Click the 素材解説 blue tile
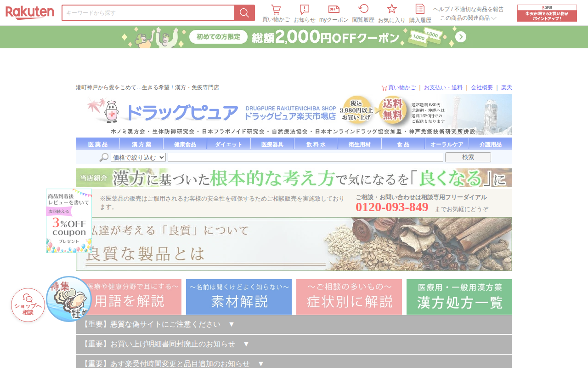 click(239, 297)
